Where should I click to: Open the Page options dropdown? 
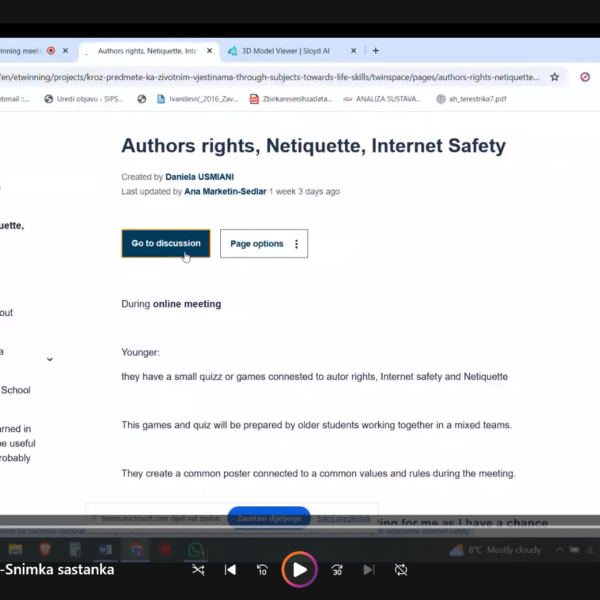(x=264, y=244)
